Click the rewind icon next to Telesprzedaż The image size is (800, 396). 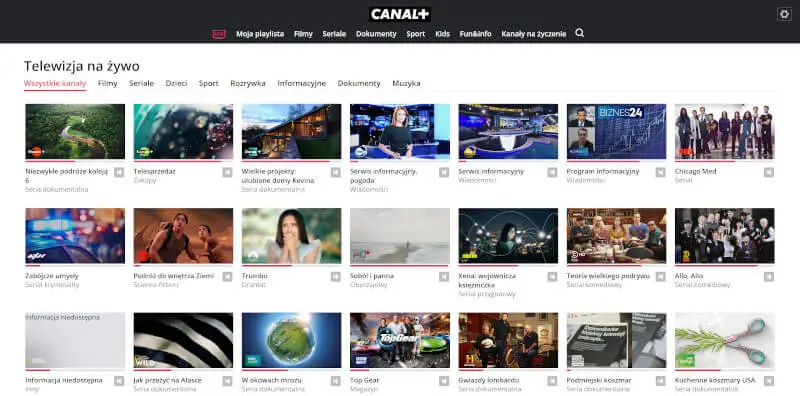228,172
